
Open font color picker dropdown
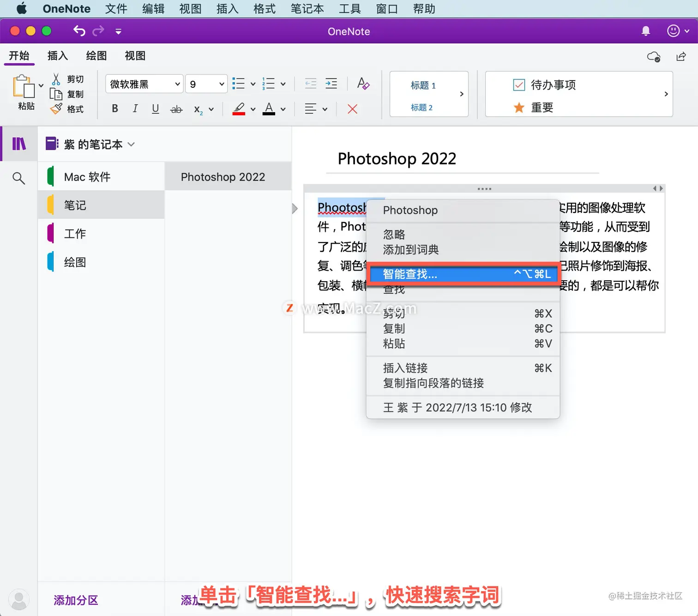click(x=283, y=109)
